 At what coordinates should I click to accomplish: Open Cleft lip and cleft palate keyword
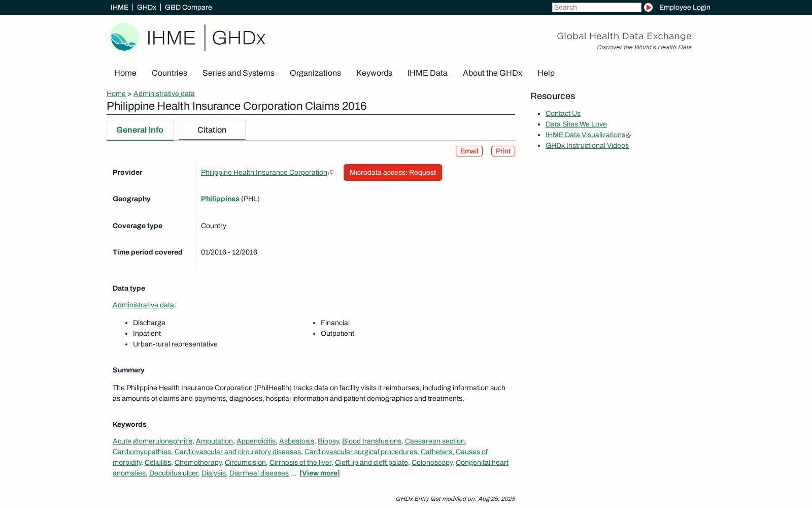click(371, 463)
